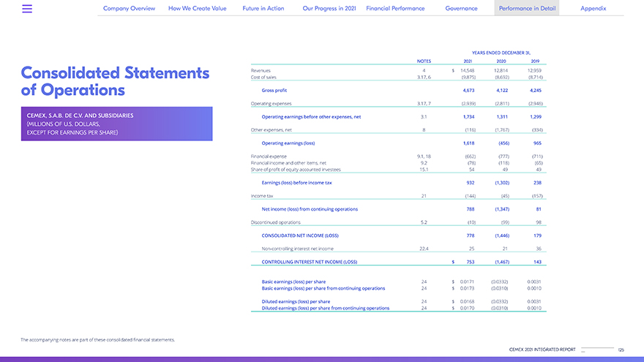This screenshot has width=644, height=362.
Task: Click note 15.1 for equity accounted investees
Action: click(424, 169)
